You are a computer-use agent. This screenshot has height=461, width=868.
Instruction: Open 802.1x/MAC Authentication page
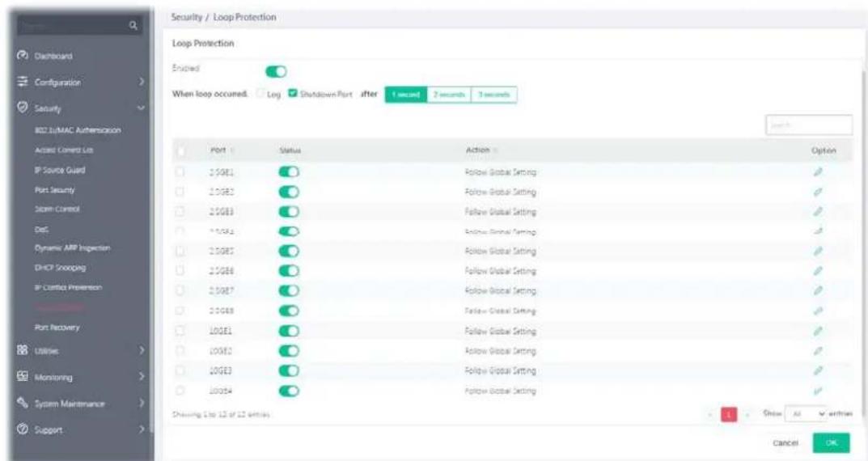coord(78,130)
